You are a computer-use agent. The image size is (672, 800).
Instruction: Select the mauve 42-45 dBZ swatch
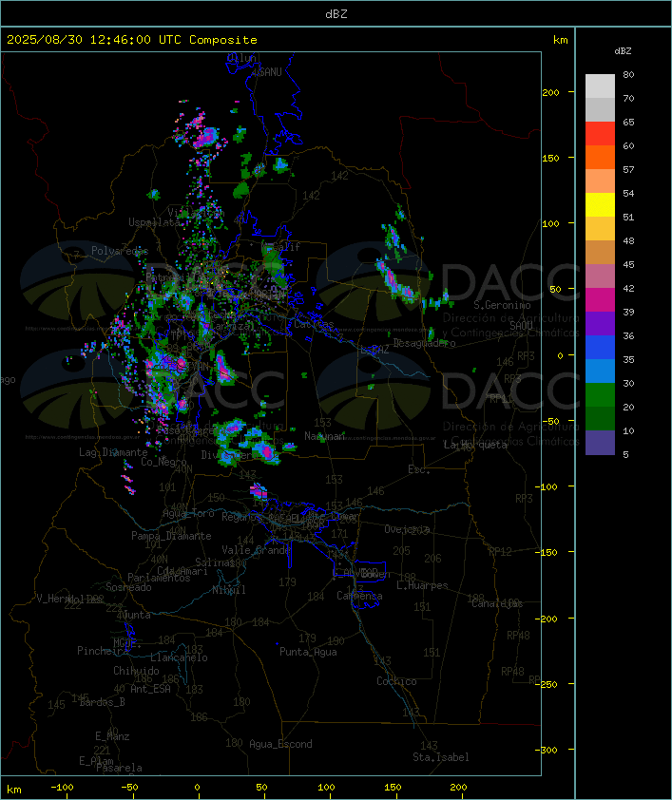600,276
